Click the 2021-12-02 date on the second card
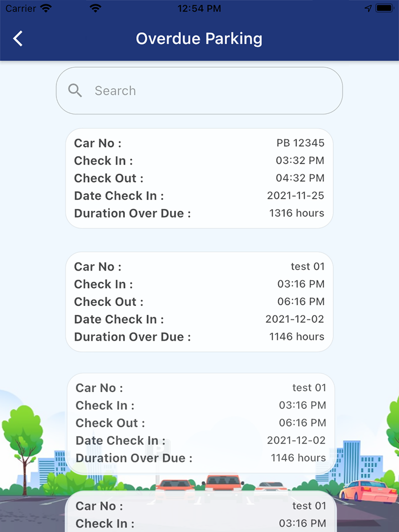The width and height of the screenshot is (399, 532). point(296,319)
